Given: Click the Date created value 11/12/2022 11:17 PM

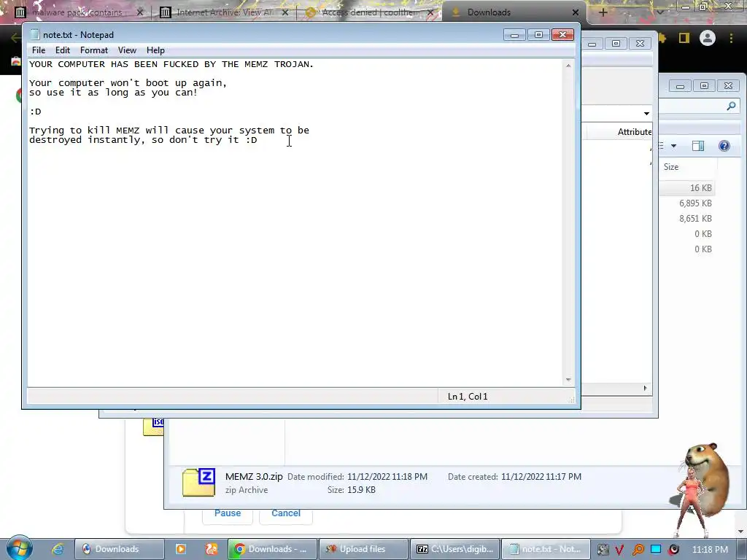Looking at the screenshot, I should [541, 477].
